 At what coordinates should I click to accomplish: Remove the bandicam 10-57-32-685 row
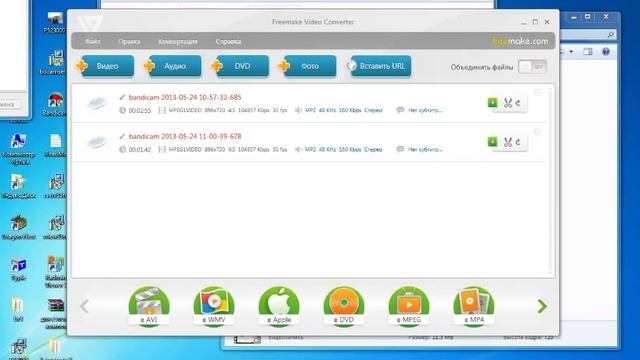click(x=538, y=93)
